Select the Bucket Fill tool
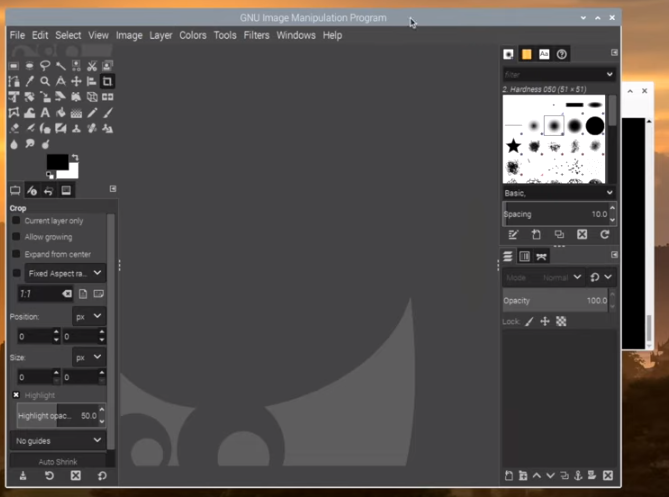 (61, 113)
